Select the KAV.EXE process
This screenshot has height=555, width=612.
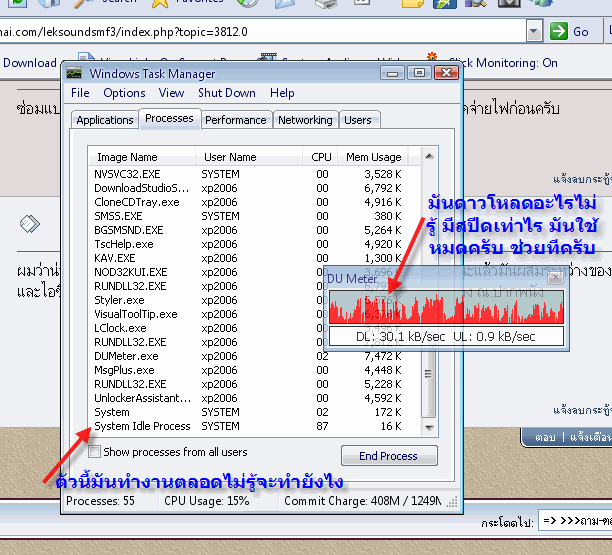254,258
